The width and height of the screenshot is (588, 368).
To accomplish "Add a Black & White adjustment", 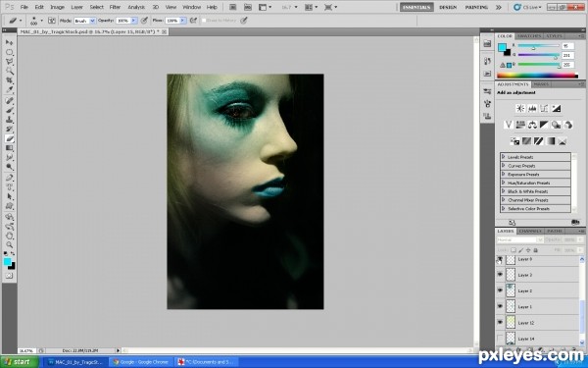I will pos(544,125).
